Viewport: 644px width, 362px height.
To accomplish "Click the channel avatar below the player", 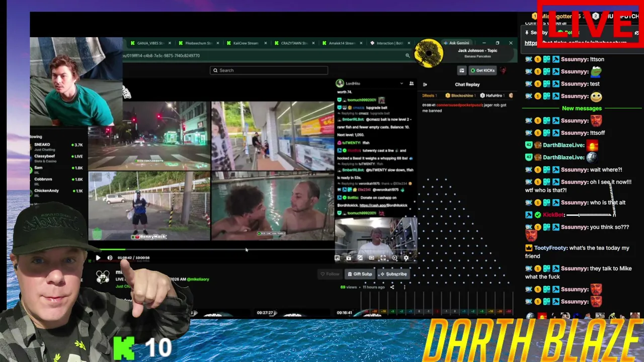I will tap(103, 277).
